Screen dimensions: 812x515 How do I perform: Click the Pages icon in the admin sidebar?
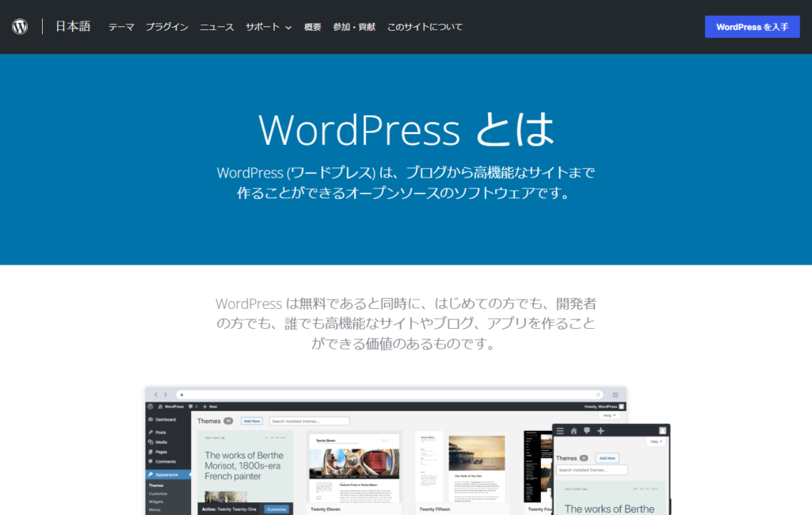click(x=151, y=452)
